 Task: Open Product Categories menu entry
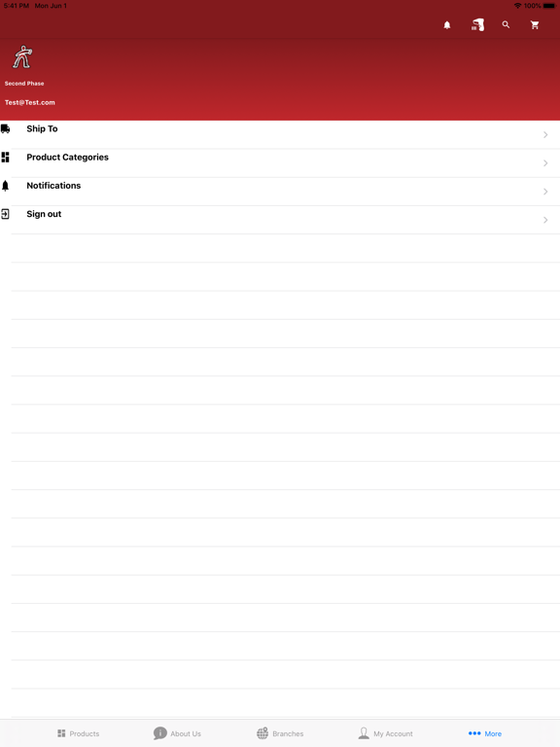[x=280, y=163]
